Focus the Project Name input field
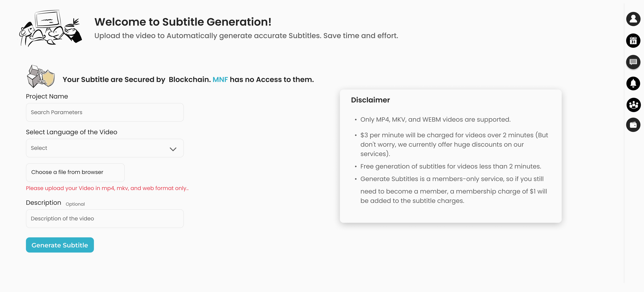Image resolution: width=644 pixels, height=292 pixels. [x=105, y=113]
